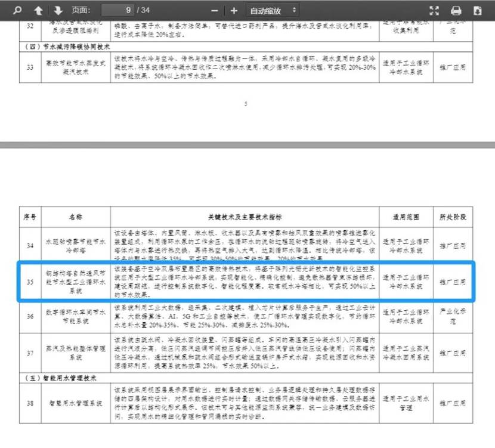
Task: Click the '产业化示范' stage cell in row 36
Action: 453,316
